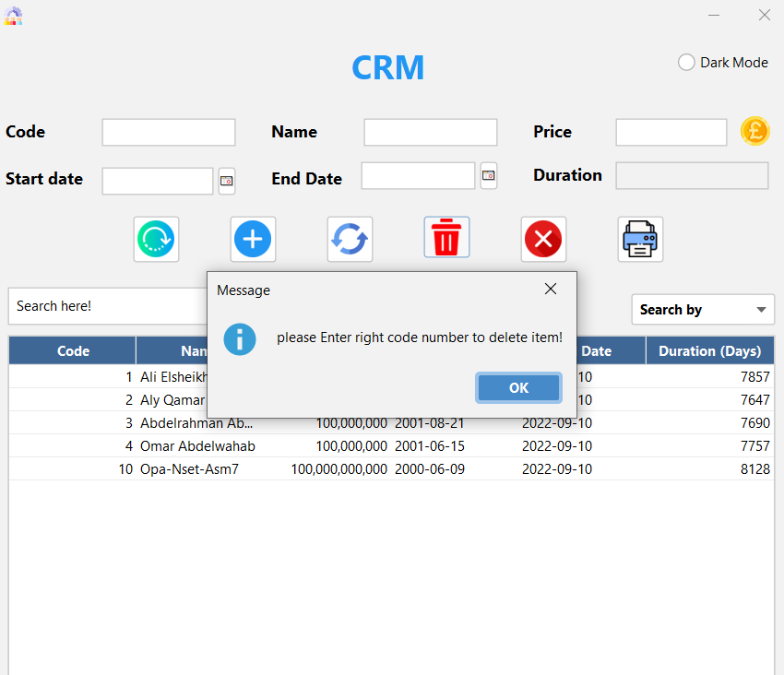Click the printer icon button
Image resolution: width=784 pixels, height=675 pixels.
tap(640, 239)
